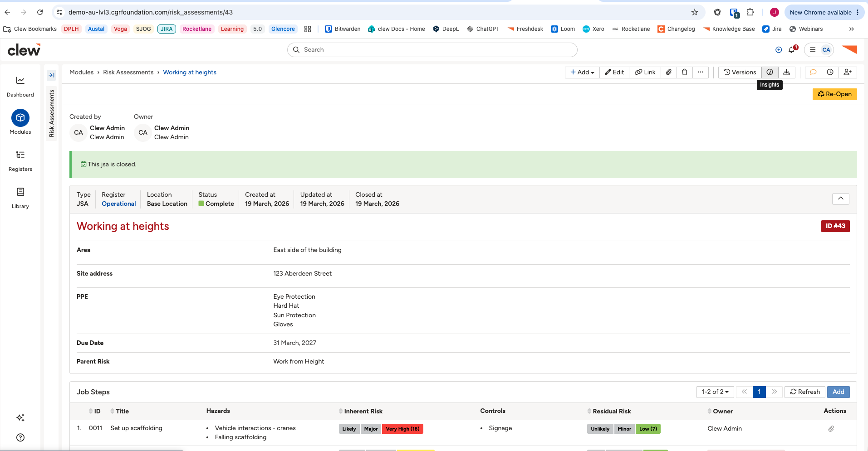Click Modules in the breadcrumb
Image resolution: width=868 pixels, height=451 pixels.
[x=81, y=72]
